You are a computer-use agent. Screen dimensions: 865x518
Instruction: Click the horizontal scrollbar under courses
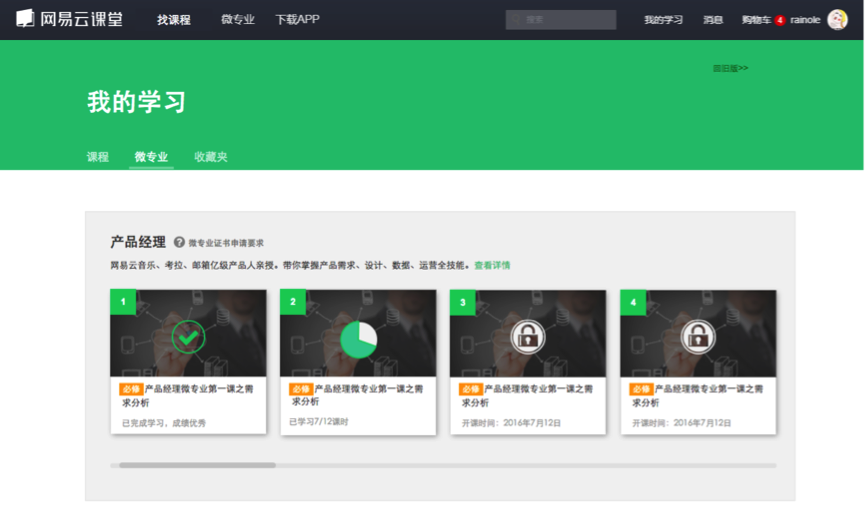tap(443, 465)
